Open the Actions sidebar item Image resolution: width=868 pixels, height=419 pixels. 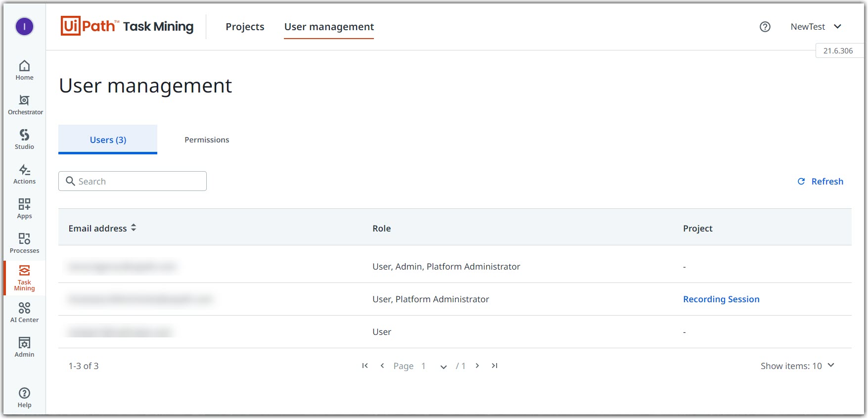(24, 174)
